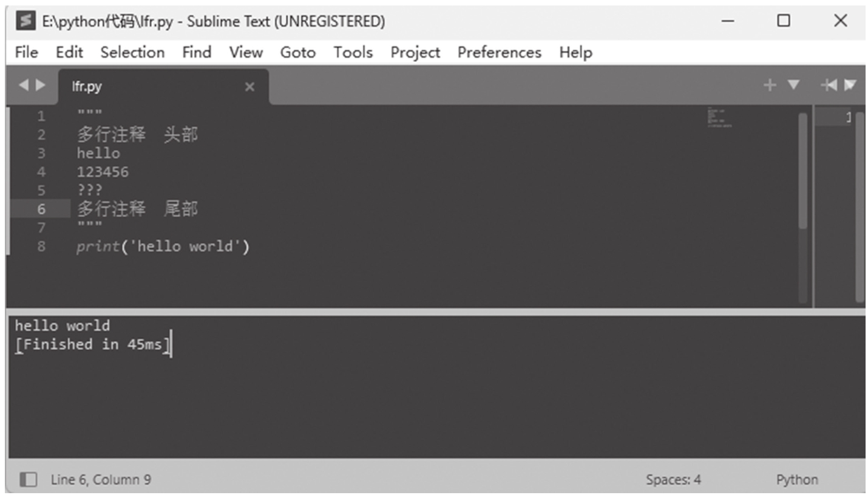Open the Python syntax selector
Viewport: 868px width, 495px height.
pyautogui.click(x=796, y=479)
